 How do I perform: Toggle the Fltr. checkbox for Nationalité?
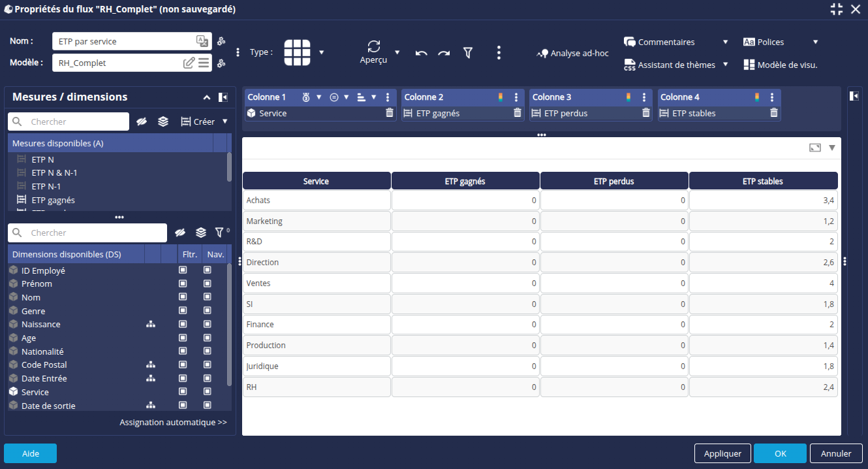coord(183,351)
